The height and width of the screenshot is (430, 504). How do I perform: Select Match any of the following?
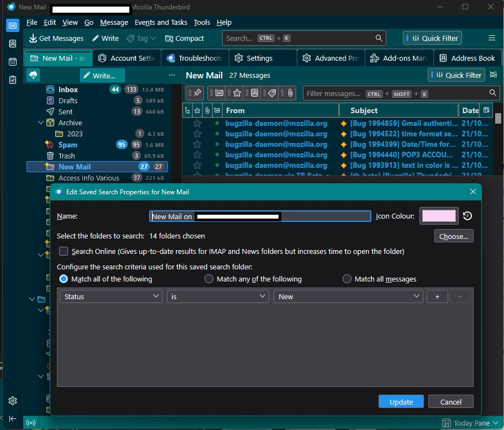coord(209,279)
